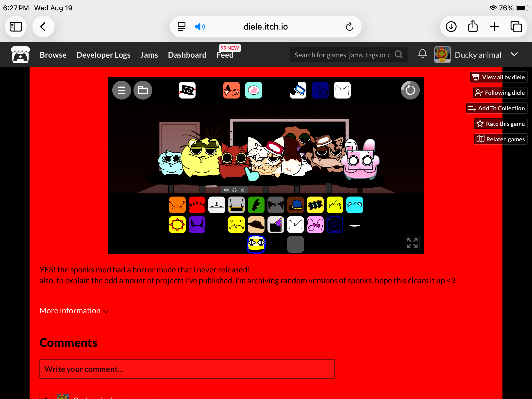Image resolution: width=532 pixels, height=399 pixels.
Task: Click View all by diele
Action: 499,77
